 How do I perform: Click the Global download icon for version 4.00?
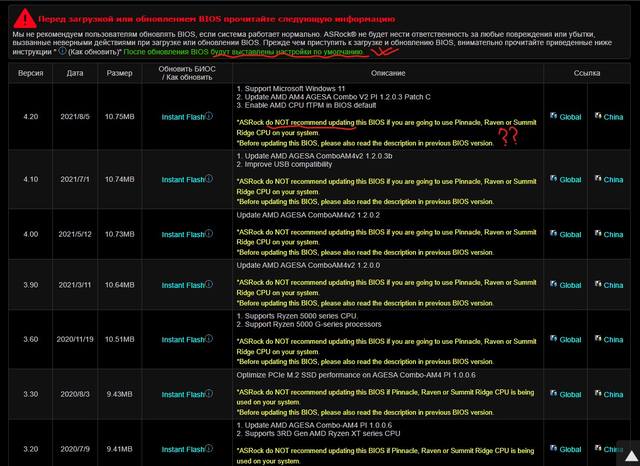tap(553, 233)
